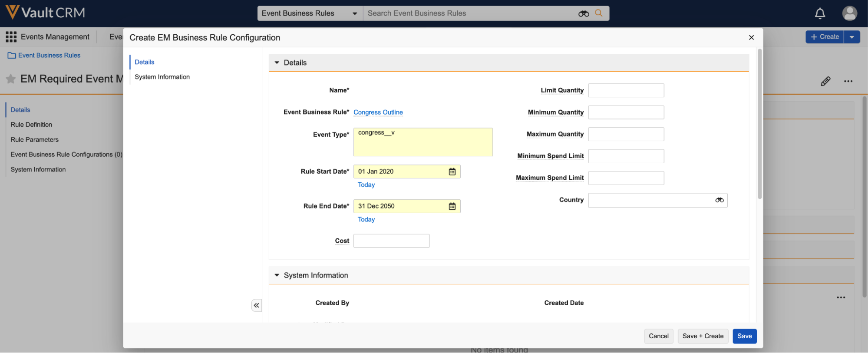Open the Rule Start Date calendar picker

[x=452, y=172]
